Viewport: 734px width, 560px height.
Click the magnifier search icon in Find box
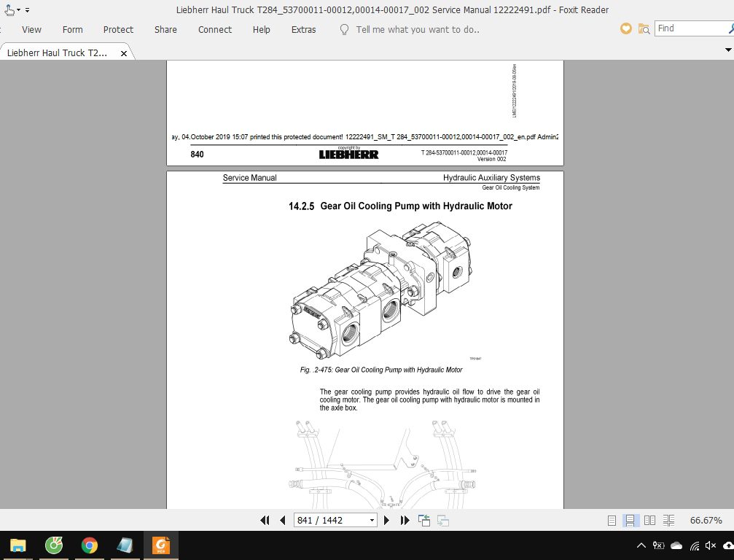coord(731,29)
